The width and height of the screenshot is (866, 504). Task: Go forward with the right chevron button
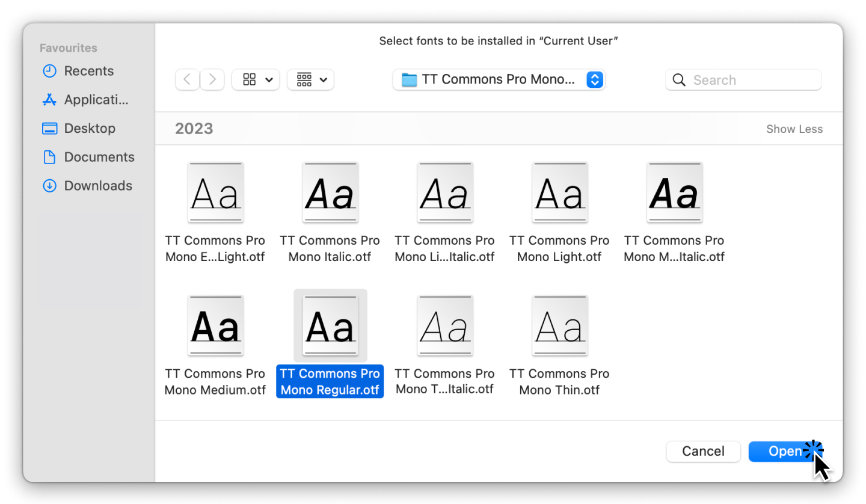[212, 79]
